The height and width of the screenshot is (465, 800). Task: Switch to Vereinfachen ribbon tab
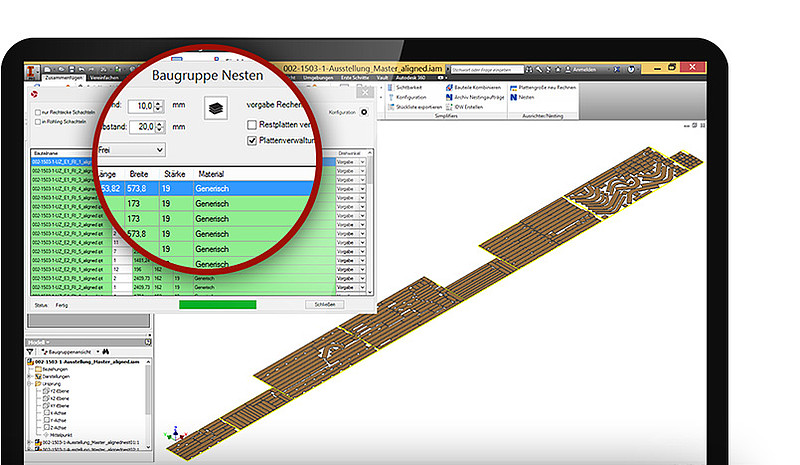(104, 78)
